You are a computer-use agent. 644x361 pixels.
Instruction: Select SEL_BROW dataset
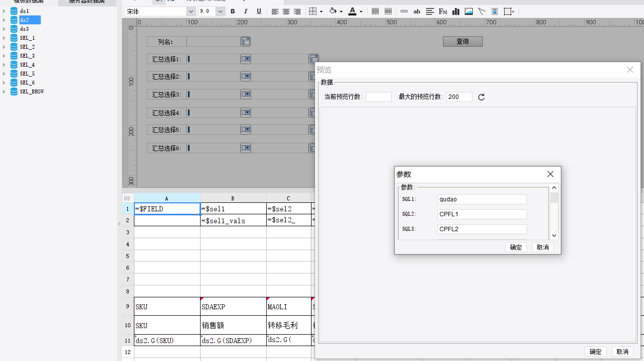tap(32, 91)
